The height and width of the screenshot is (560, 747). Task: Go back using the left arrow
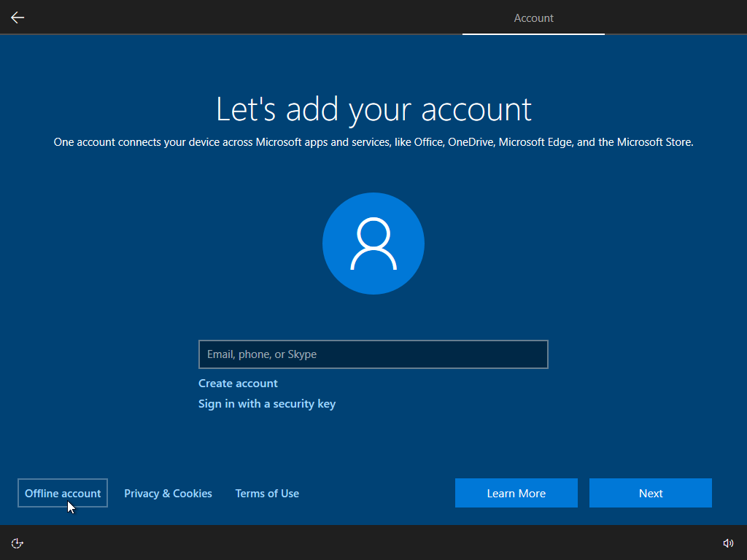(18, 17)
